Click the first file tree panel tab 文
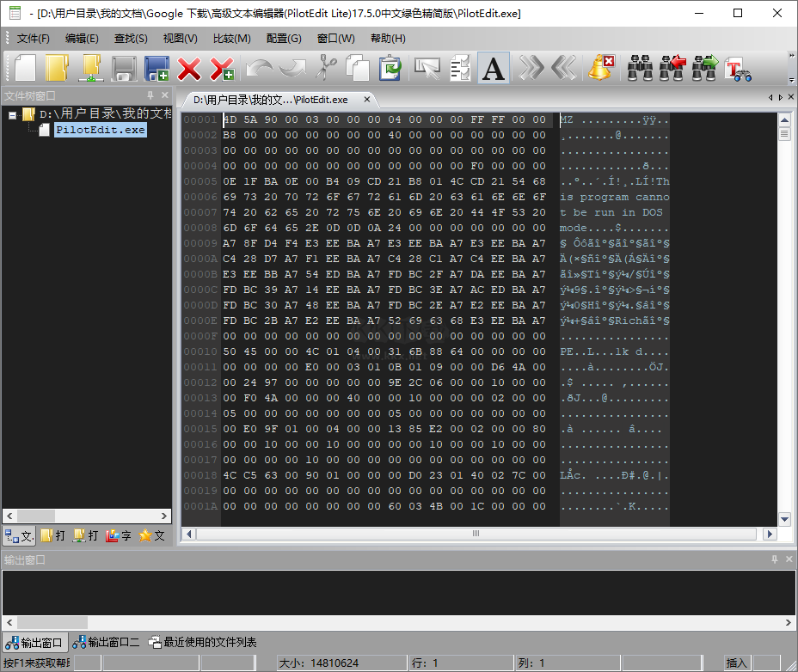Screen dimensions: 798x672 pyautogui.click(x=19, y=535)
